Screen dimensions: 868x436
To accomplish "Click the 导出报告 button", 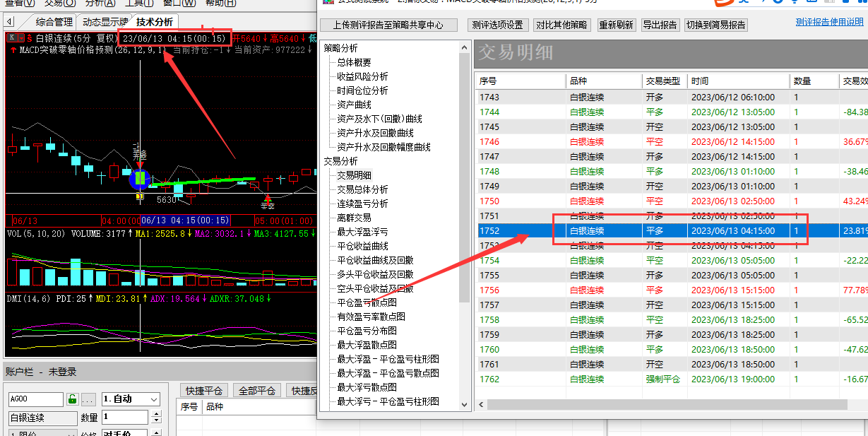I will pos(660,25).
